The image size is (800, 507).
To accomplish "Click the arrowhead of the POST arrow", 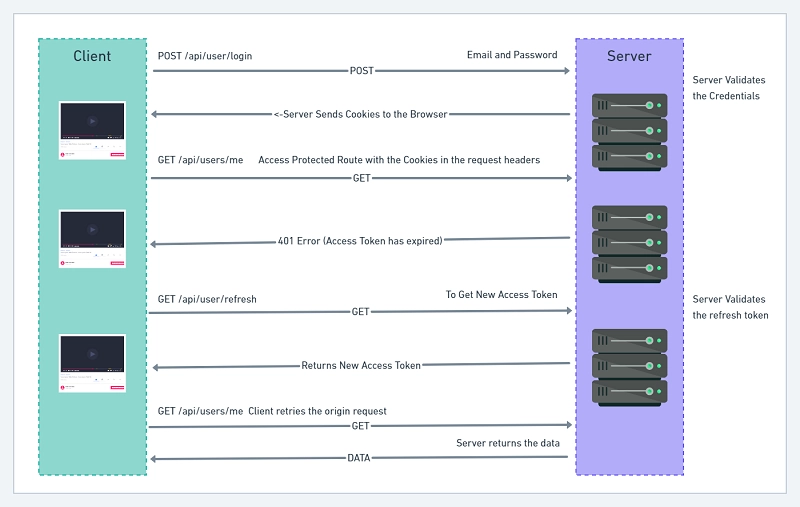I will [x=565, y=71].
